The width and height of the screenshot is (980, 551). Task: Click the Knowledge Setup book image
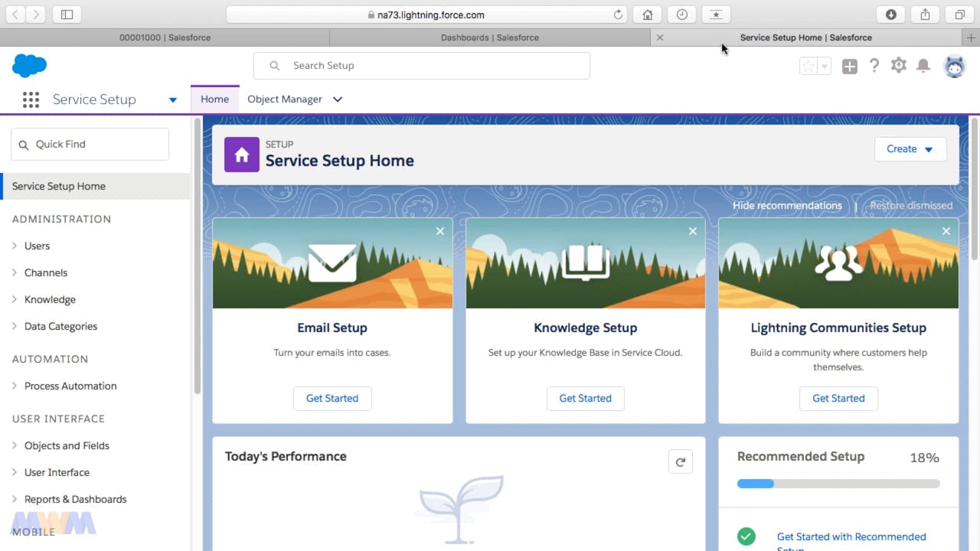coord(586,263)
